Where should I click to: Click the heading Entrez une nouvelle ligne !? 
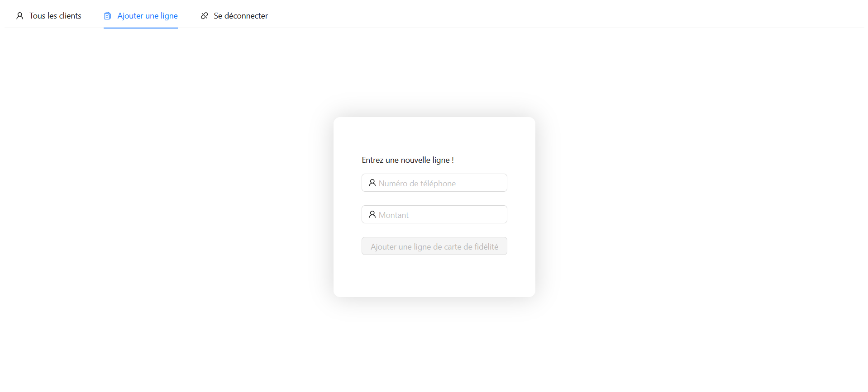point(408,160)
